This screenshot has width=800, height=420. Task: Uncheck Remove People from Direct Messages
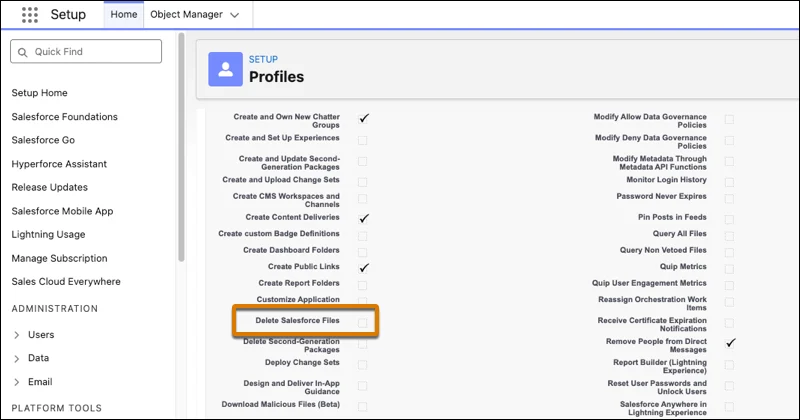click(x=730, y=343)
